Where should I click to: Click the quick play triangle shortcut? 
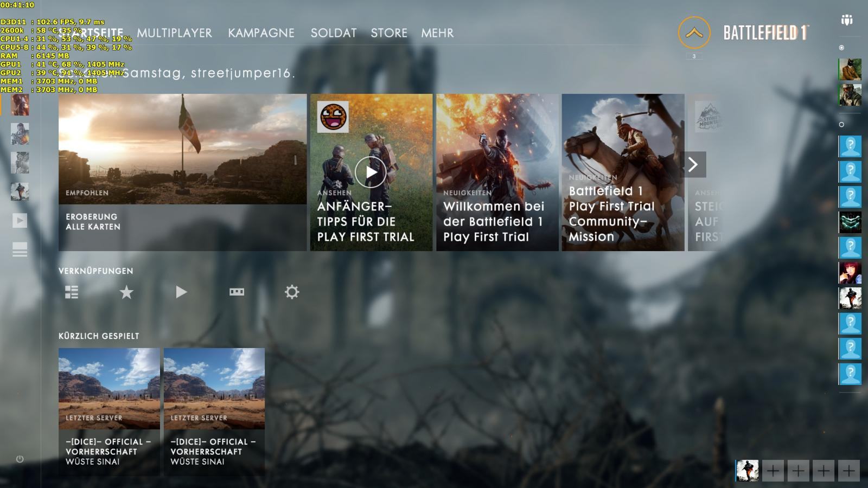pyautogui.click(x=181, y=292)
